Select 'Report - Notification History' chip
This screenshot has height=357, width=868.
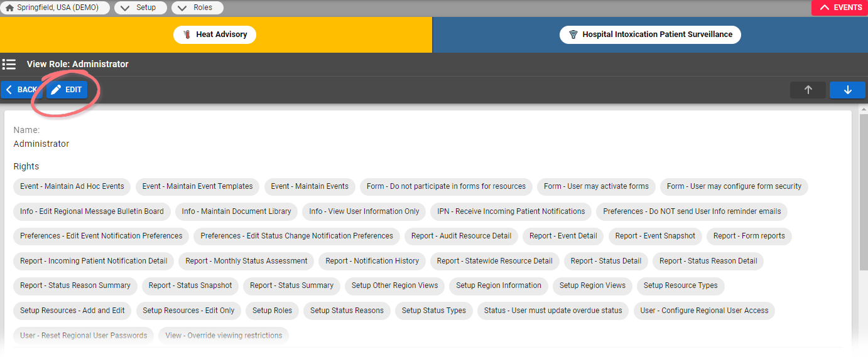coord(372,261)
